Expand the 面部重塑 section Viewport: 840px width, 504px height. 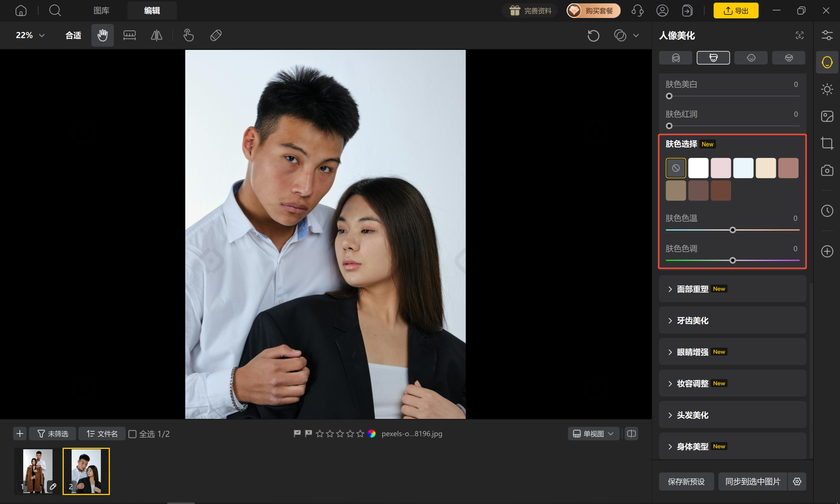click(x=732, y=289)
